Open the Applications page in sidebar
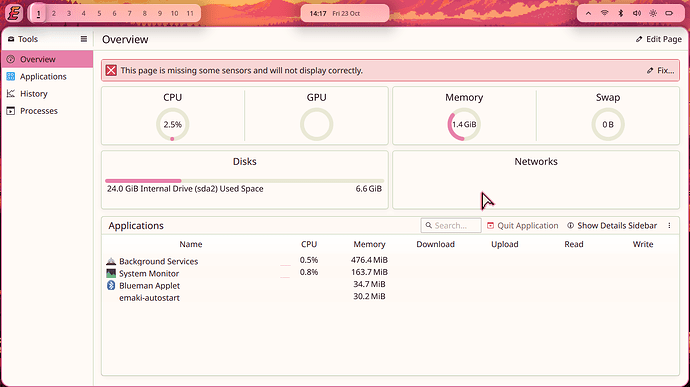Image resolution: width=690 pixels, height=387 pixels. click(x=48, y=76)
